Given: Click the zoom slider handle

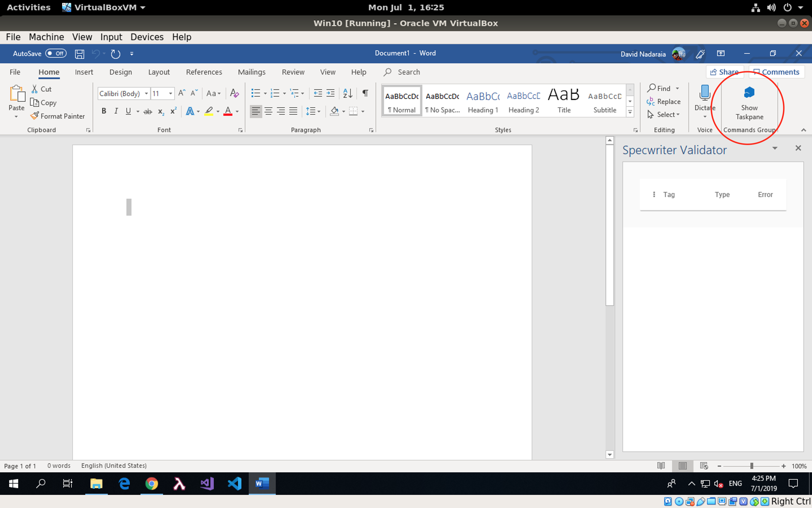Looking at the screenshot, I should pos(752,466).
